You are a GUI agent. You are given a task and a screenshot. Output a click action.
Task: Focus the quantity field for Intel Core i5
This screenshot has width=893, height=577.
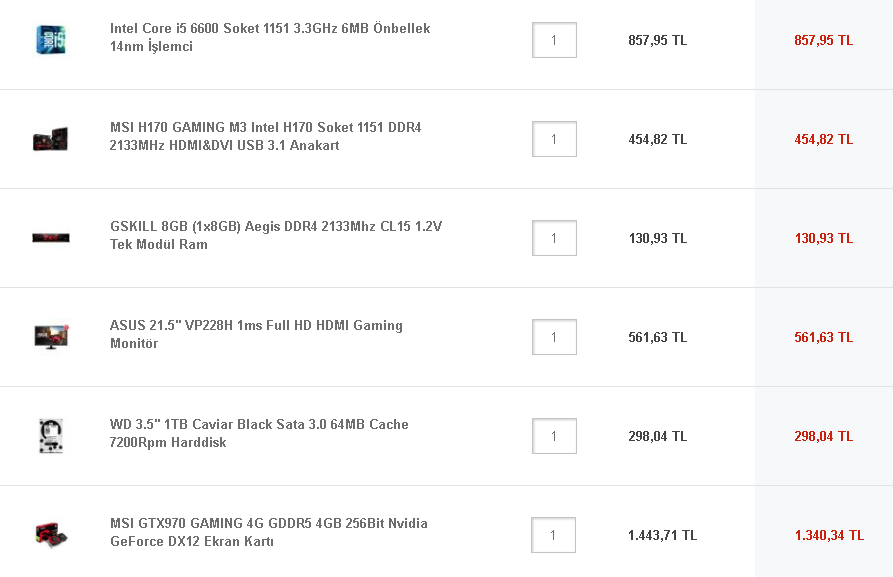(554, 40)
